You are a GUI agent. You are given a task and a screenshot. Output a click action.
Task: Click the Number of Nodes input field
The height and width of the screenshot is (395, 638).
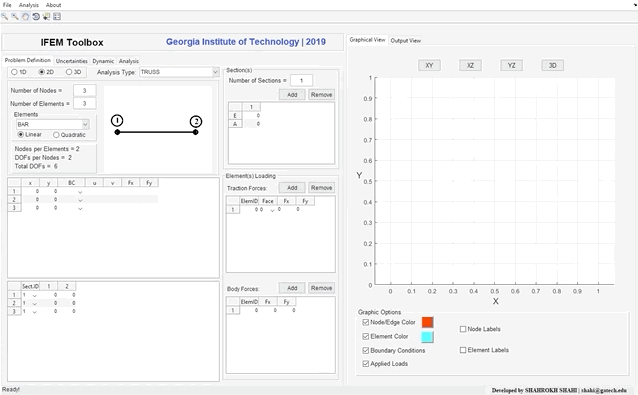coord(85,91)
